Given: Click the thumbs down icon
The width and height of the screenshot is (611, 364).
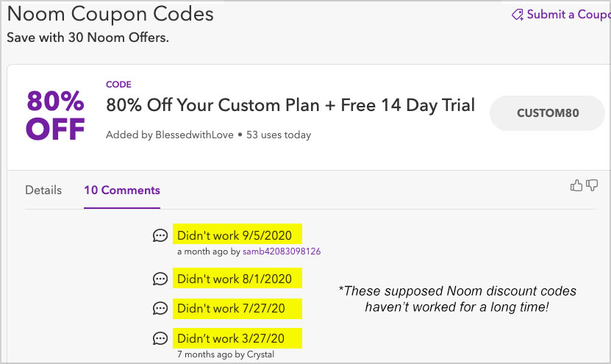Looking at the screenshot, I should 592,185.
